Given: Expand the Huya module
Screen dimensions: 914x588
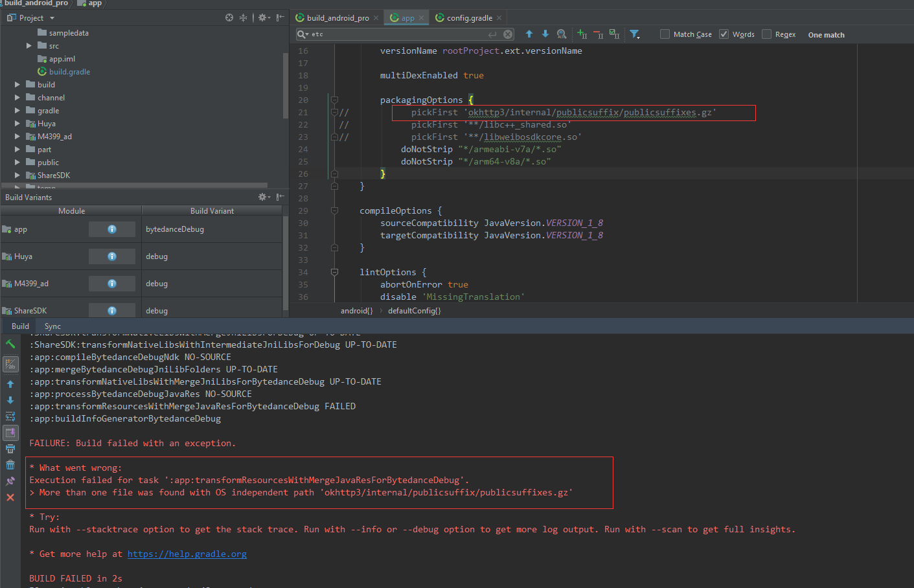Looking at the screenshot, I should pos(17,124).
